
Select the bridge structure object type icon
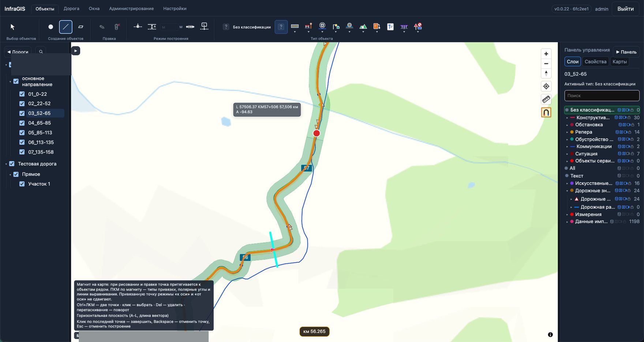(404, 26)
